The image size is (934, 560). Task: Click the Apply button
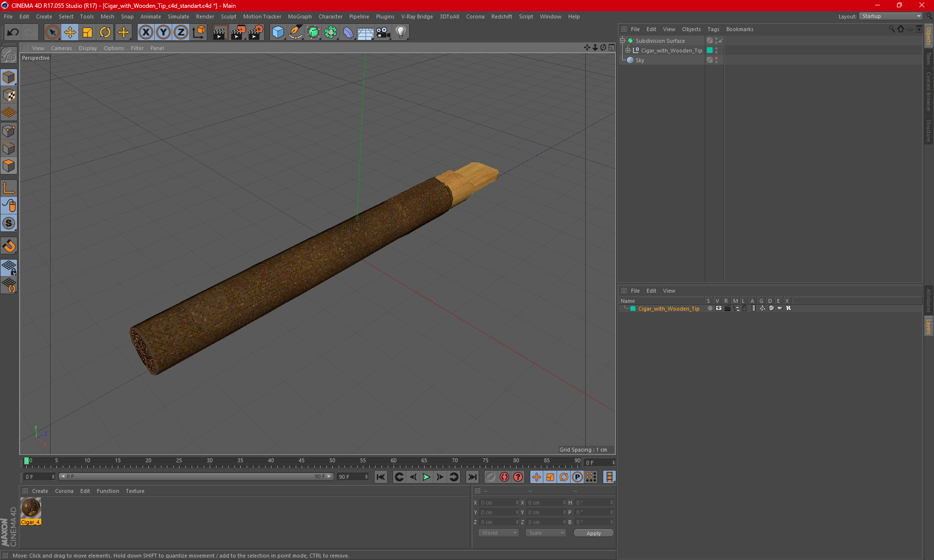click(593, 533)
